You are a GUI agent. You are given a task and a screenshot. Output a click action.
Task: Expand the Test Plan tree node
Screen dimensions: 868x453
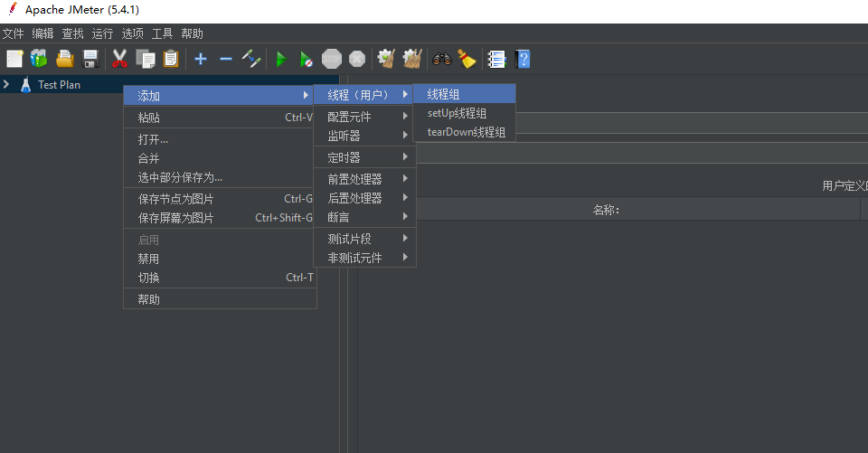[6, 84]
